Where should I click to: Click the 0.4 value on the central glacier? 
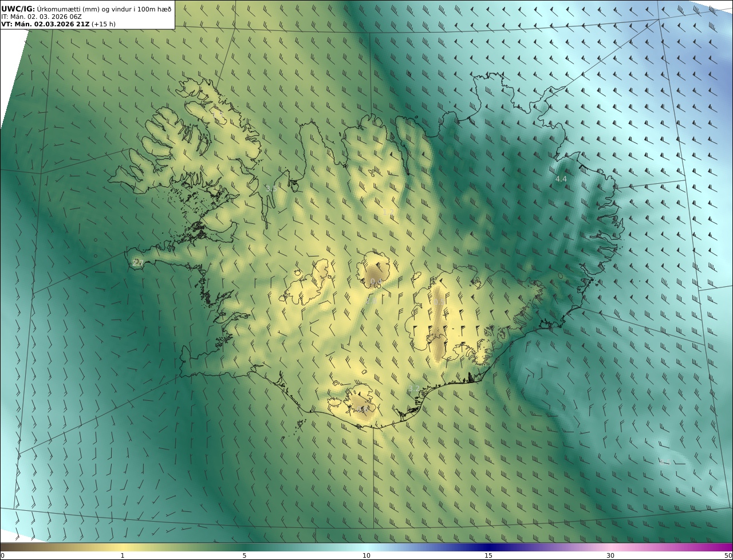point(375,282)
